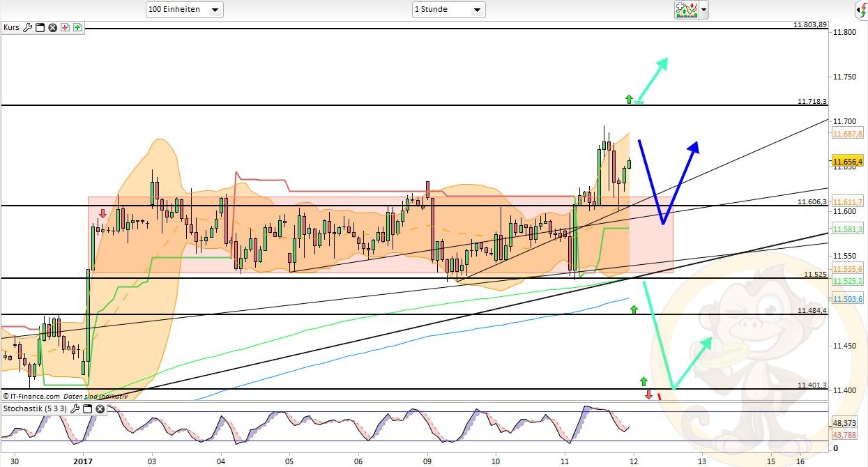
Task: Click the red sell arrow at chart start
Action: (102, 214)
